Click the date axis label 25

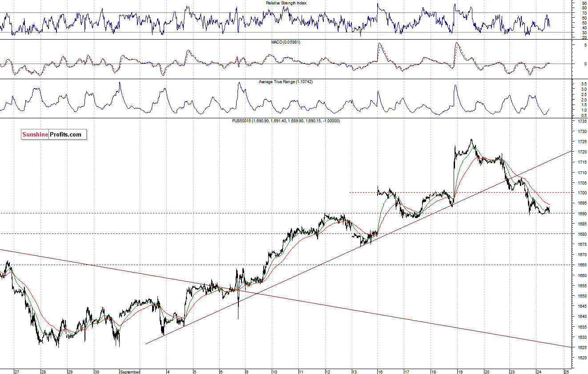pos(566,371)
